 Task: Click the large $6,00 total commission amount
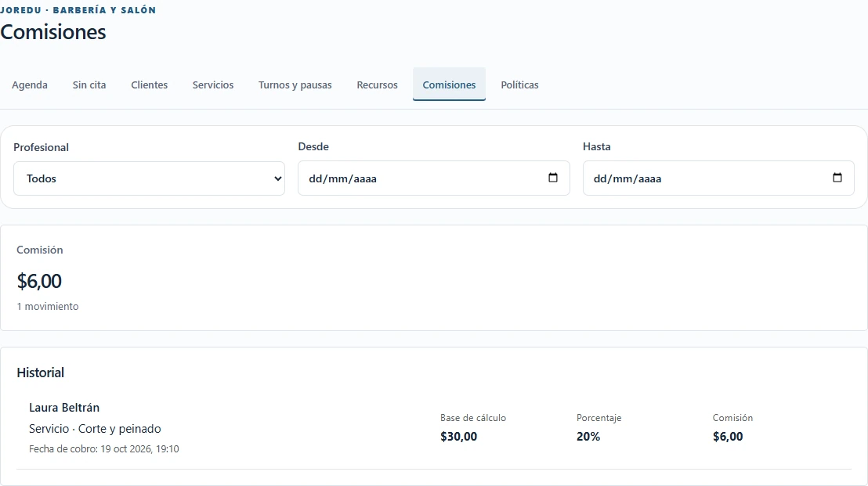tap(38, 281)
